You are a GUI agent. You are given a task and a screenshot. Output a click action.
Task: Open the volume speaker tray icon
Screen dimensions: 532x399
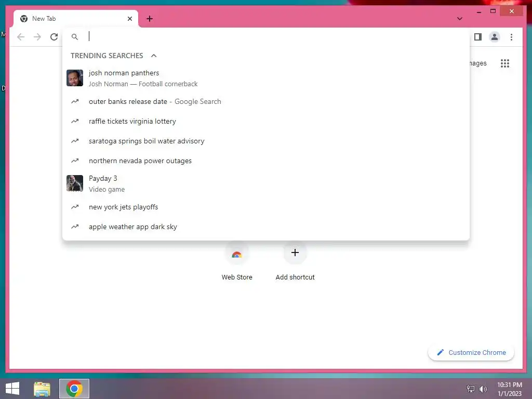point(483,389)
